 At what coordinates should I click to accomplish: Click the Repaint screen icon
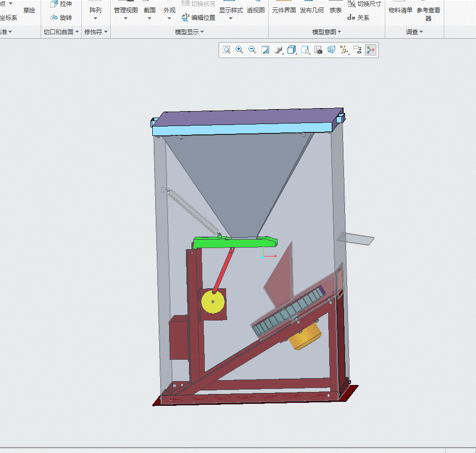[265, 50]
